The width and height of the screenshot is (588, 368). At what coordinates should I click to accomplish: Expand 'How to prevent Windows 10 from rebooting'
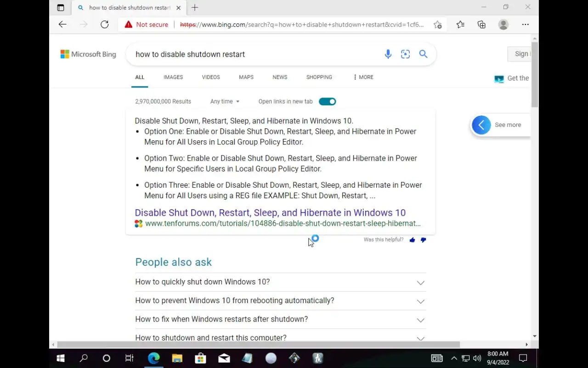point(280,301)
